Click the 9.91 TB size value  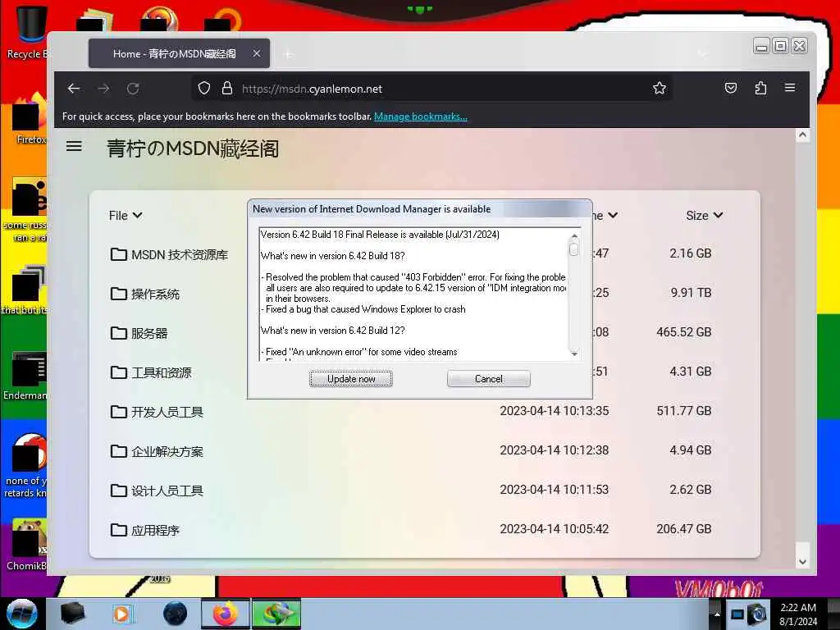click(691, 293)
